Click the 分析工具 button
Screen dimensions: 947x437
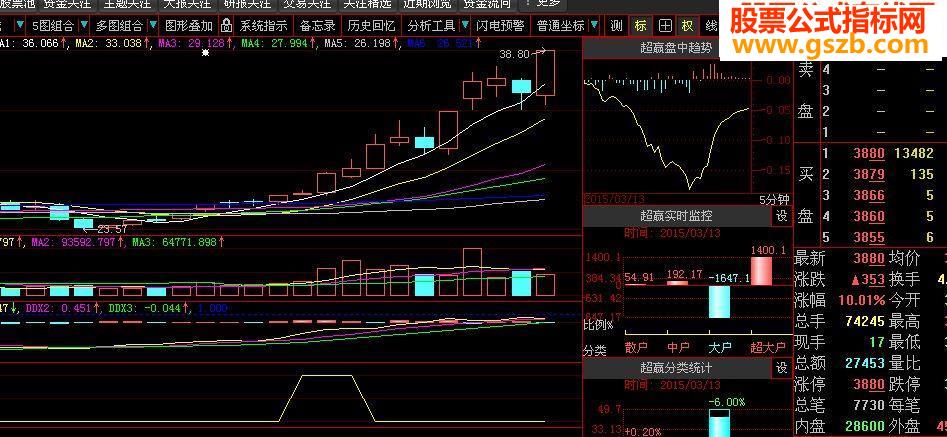(431, 25)
